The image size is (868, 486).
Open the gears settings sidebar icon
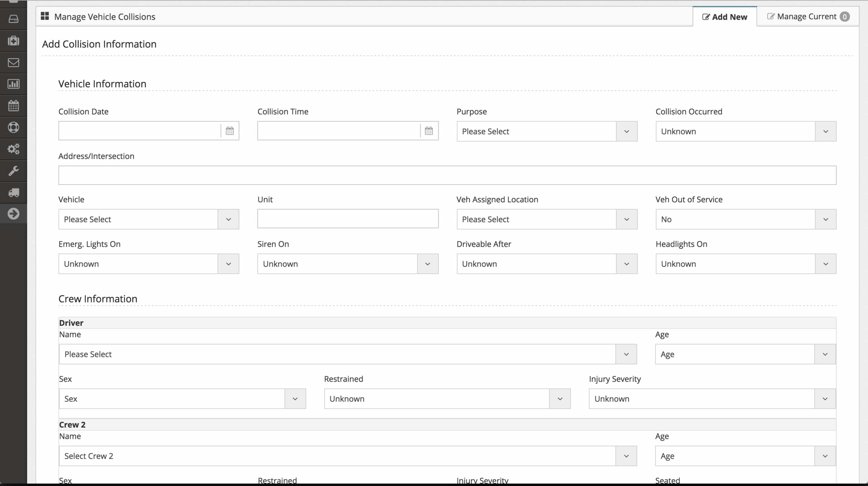pyautogui.click(x=14, y=149)
